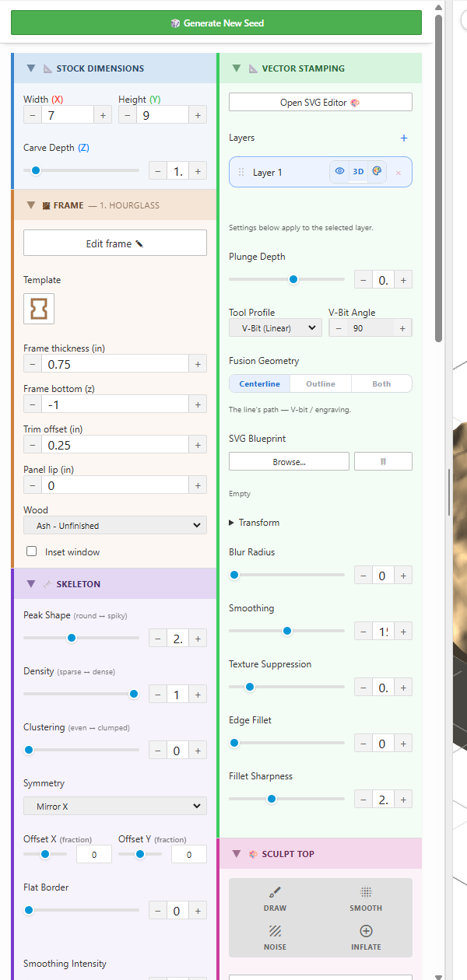
Task: Click the Texture Suppression slider
Action: [286, 687]
